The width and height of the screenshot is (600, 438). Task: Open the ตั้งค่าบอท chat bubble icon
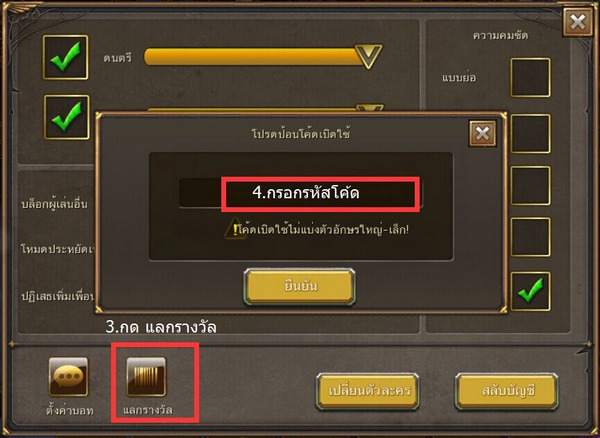tap(68, 377)
